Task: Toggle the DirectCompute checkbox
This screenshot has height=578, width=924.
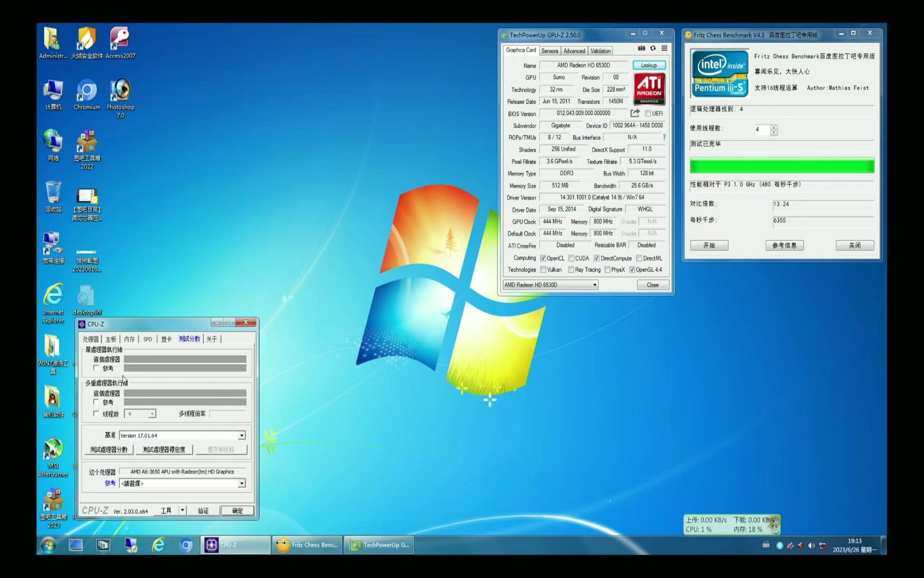Action: tap(597, 258)
